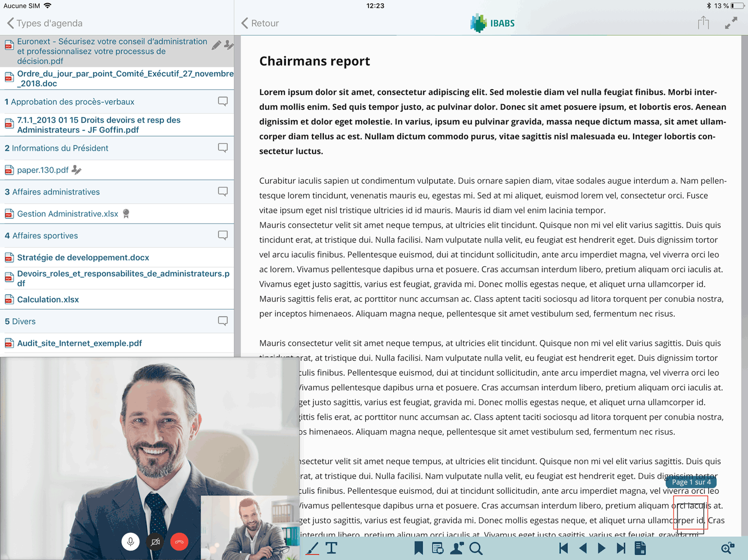Open comments for Divers item
Viewport: 748px width, 560px height.
223,321
